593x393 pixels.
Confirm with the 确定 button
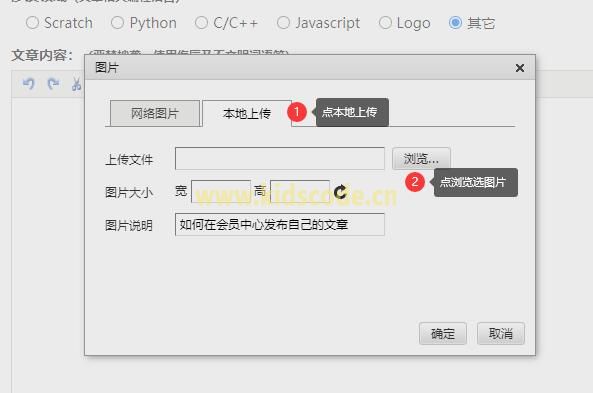click(442, 334)
